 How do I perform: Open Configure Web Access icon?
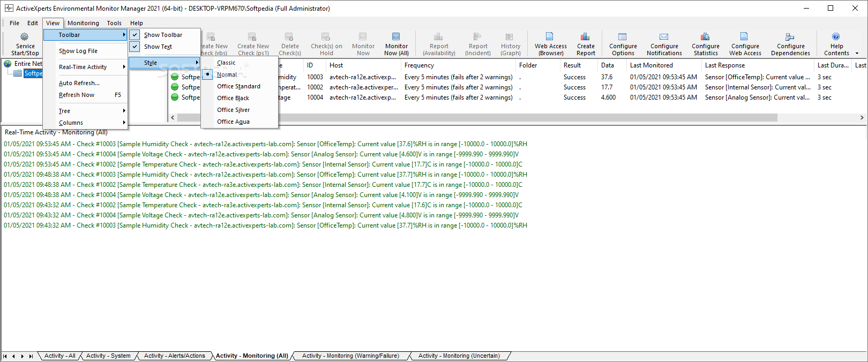[x=744, y=37]
